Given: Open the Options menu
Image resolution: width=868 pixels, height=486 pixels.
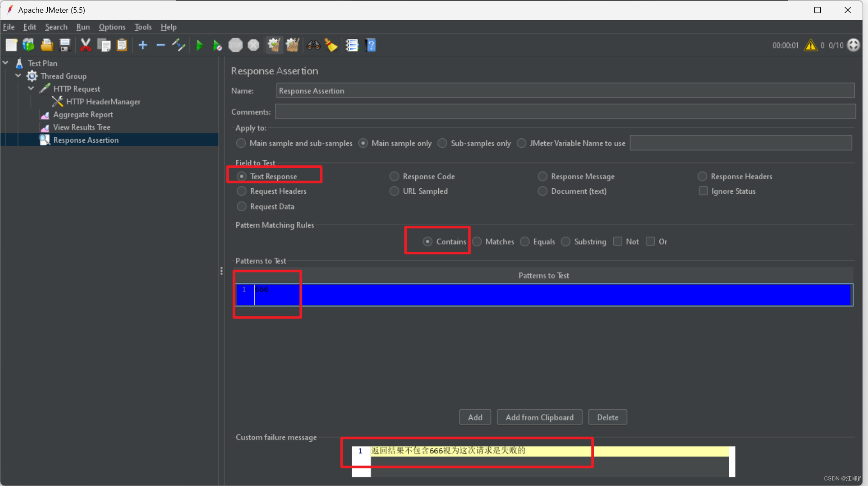Looking at the screenshot, I should [112, 27].
